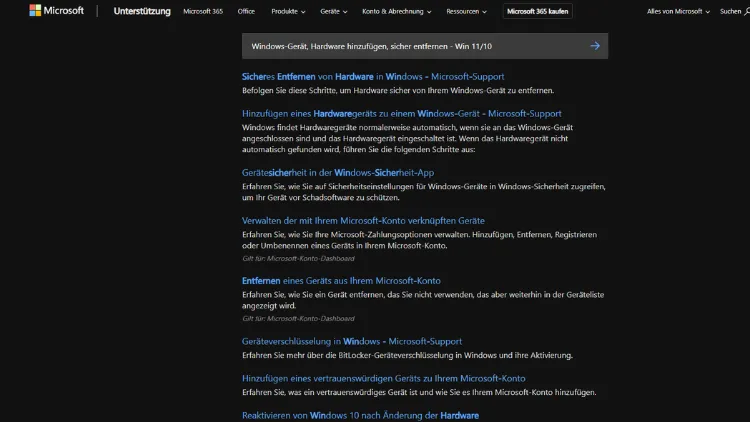Expand the Produkte dropdown
The image size is (750, 422).
point(288,11)
